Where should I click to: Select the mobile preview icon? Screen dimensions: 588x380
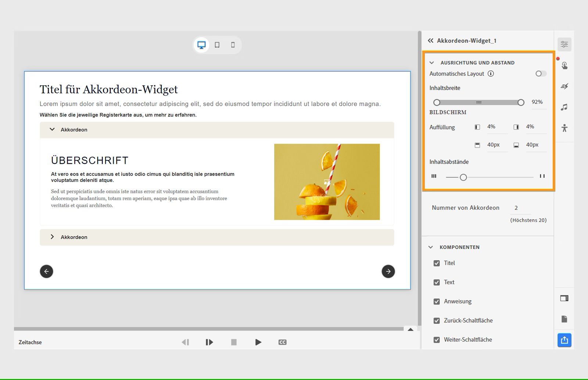[x=232, y=45]
